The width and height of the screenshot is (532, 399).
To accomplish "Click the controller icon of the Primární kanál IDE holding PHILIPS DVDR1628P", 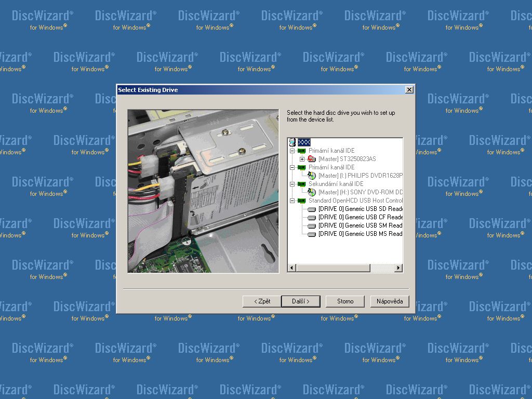I will pos(302,167).
